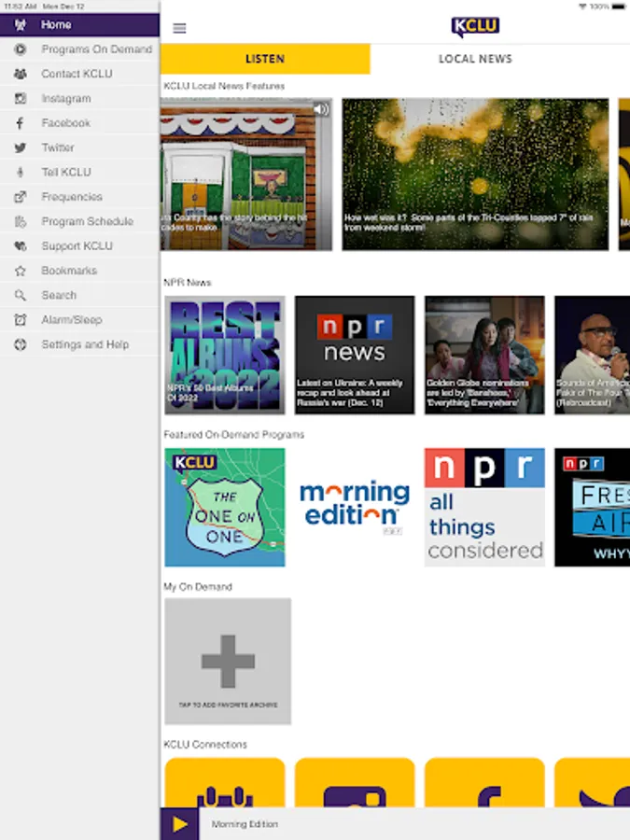Switch to the LISTEN tab
630x840 pixels.
[x=265, y=59]
